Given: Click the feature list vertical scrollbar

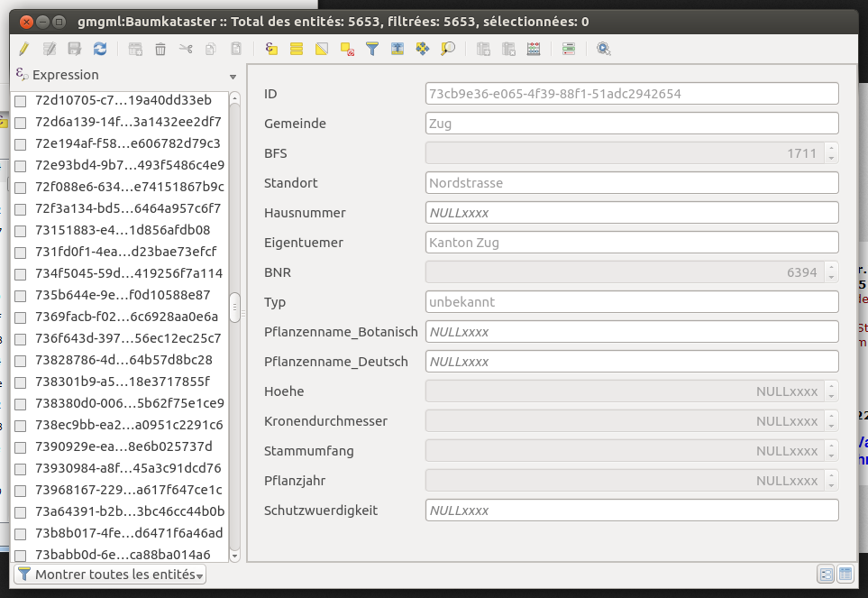Looking at the screenshot, I should [235, 307].
